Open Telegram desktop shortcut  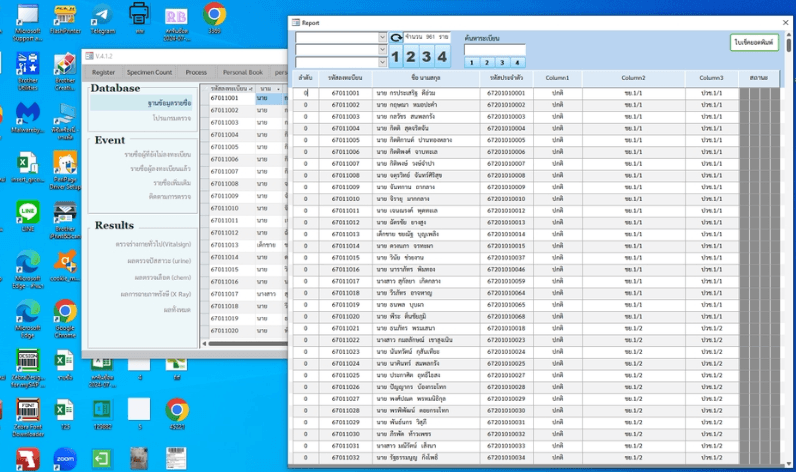pyautogui.click(x=103, y=19)
